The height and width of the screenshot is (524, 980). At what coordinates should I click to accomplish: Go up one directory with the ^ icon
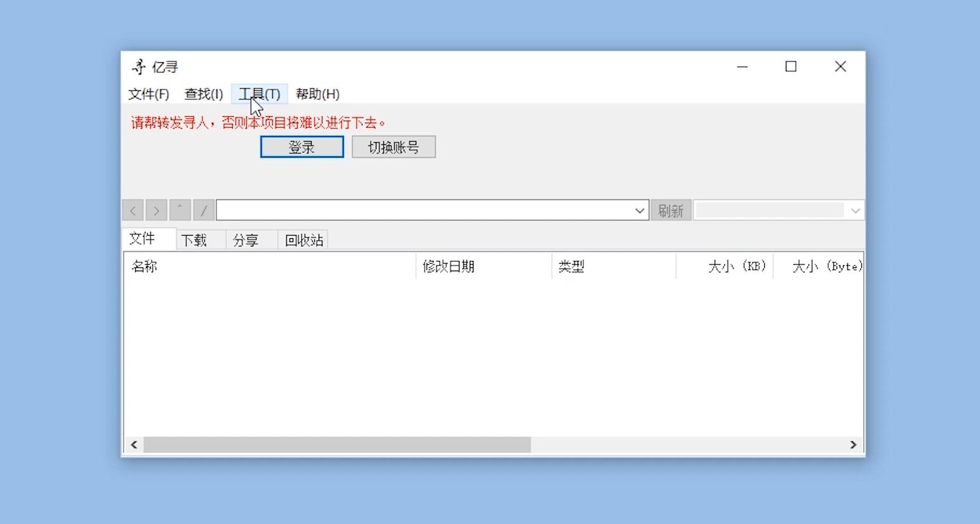click(x=180, y=210)
